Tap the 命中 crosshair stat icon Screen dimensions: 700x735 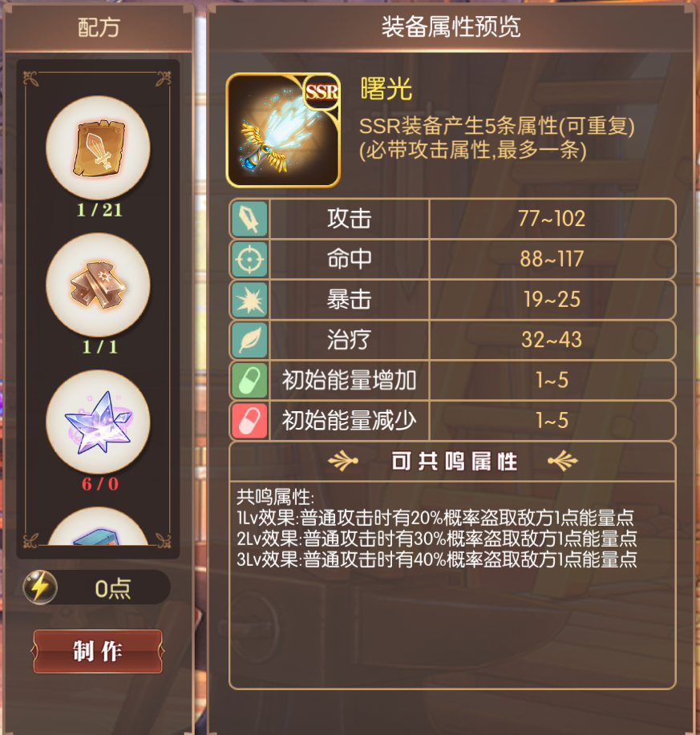249,259
